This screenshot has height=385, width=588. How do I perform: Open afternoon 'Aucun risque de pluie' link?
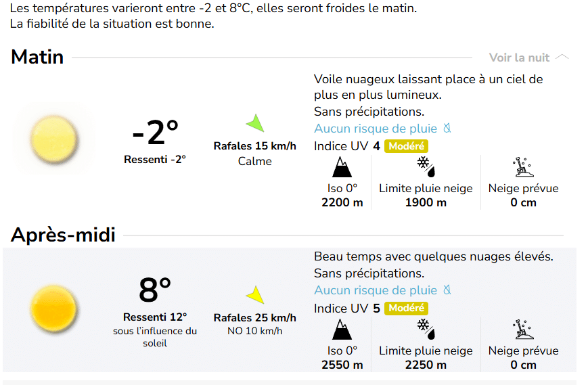(x=376, y=290)
